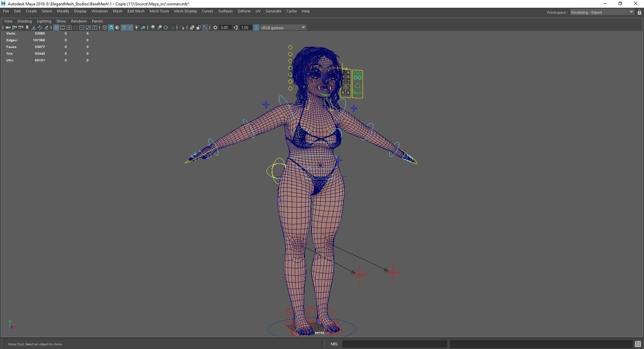Click the Image Plane icon
The height and width of the screenshot is (349, 644).
[x=34, y=28]
